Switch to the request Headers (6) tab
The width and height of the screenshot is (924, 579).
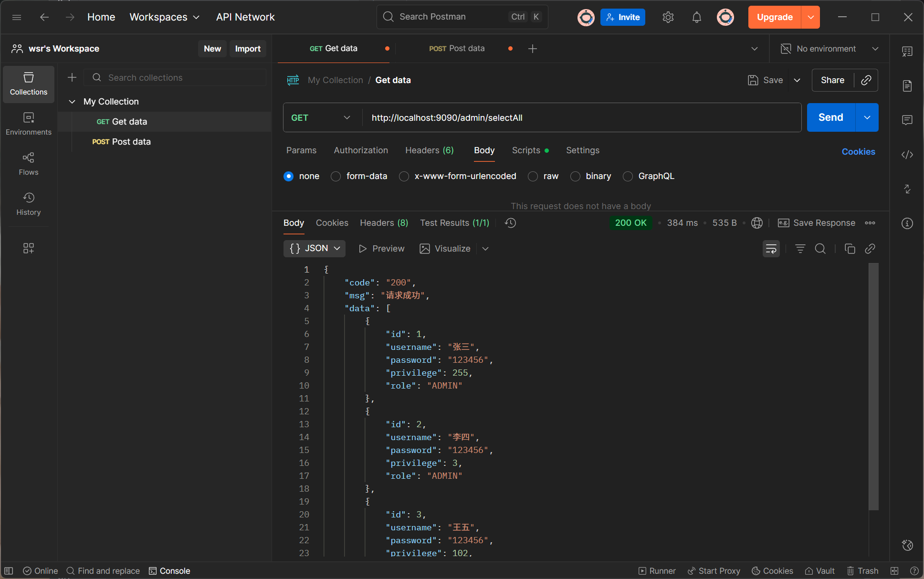[x=430, y=150]
